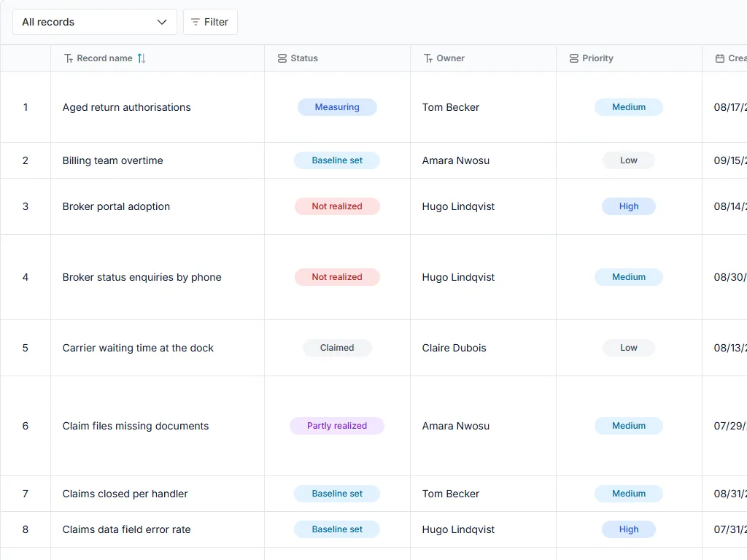Open 'Carrier waiting time at the dock' record

coord(138,348)
